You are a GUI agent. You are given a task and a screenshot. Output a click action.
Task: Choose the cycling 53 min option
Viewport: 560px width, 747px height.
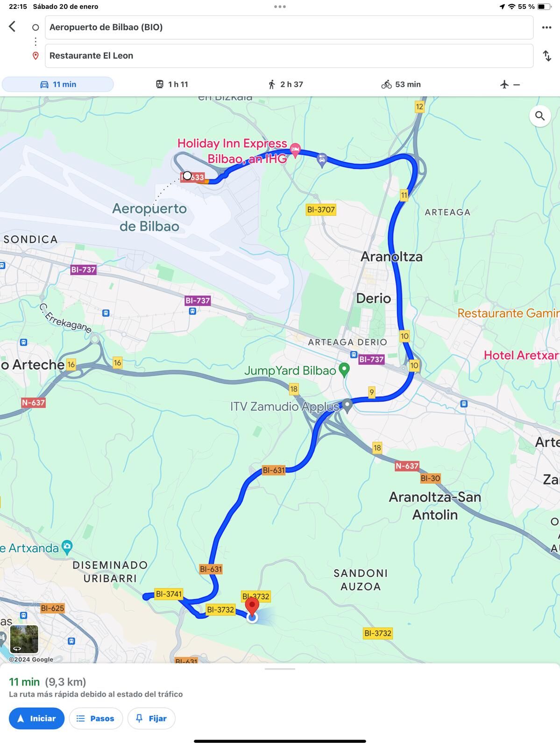point(401,85)
